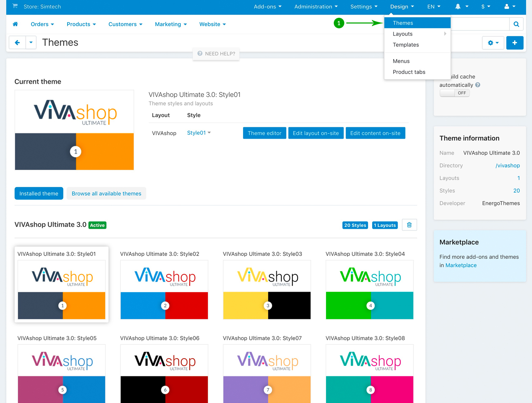The width and height of the screenshot is (532, 403).
Task: Open the Add-ons menu
Action: pos(267,6)
